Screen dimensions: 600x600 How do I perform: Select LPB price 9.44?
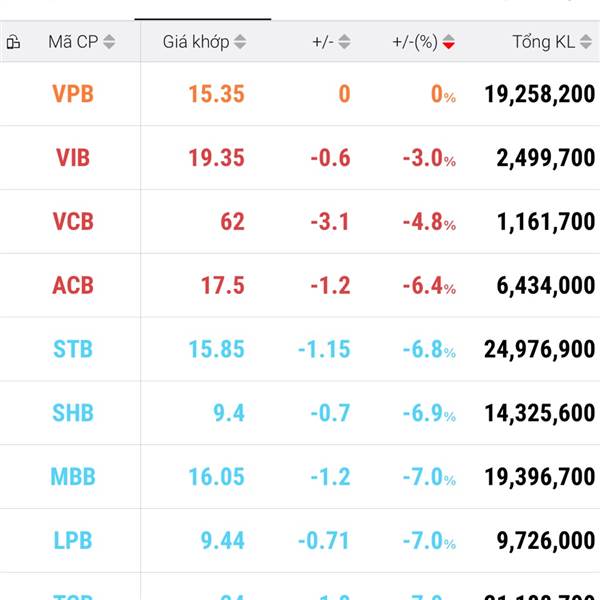[223, 540]
